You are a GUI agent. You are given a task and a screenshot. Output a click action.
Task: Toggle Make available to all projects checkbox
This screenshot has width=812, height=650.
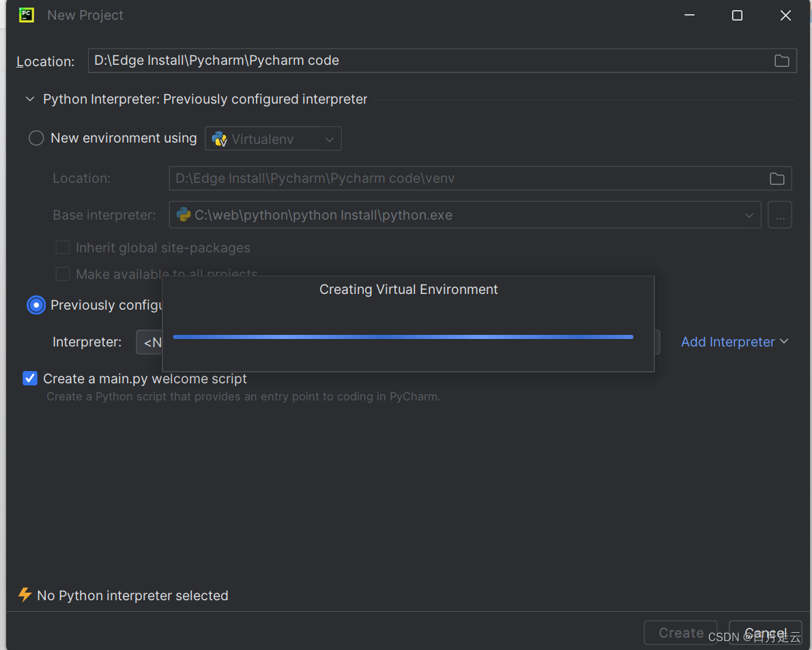pos(63,274)
